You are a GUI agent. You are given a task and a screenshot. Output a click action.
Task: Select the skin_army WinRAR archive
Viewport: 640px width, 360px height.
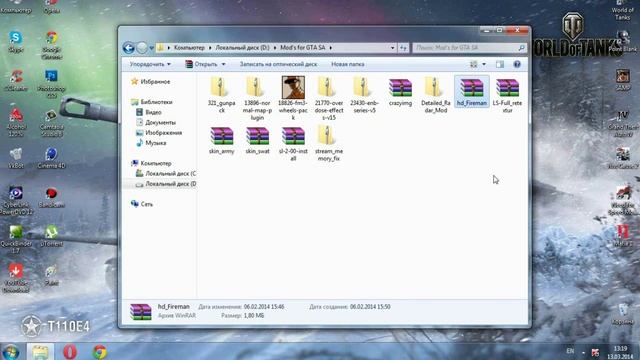221,140
